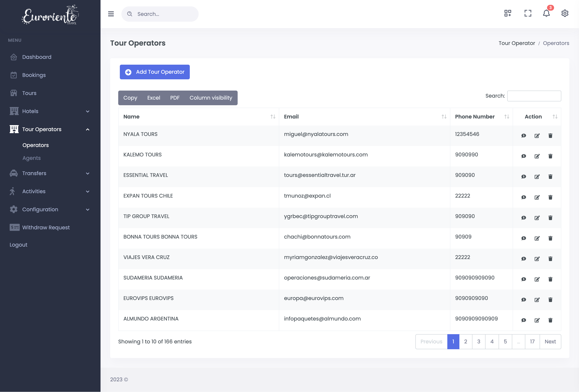Sort table by Email column

[364, 116]
